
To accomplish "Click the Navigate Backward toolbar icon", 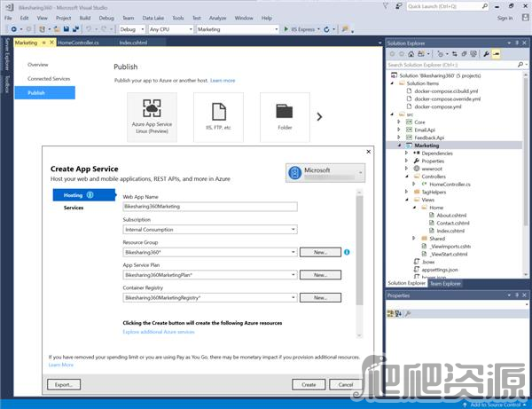I will click(x=13, y=29).
